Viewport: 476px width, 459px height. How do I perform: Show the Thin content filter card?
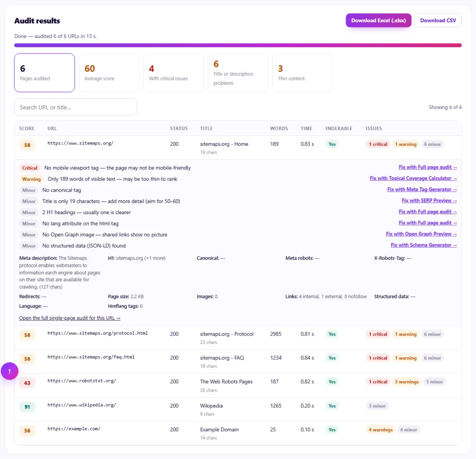pyautogui.click(x=302, y=73)
